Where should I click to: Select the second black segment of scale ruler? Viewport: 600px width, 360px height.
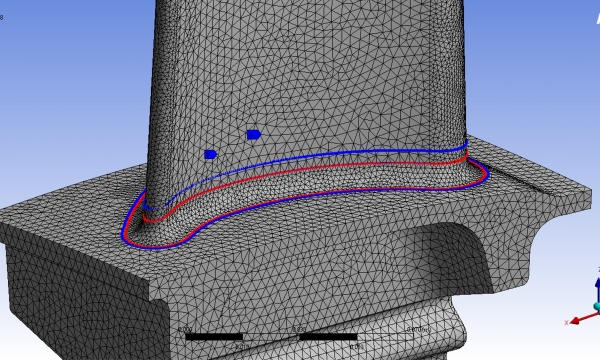[328, 337]
